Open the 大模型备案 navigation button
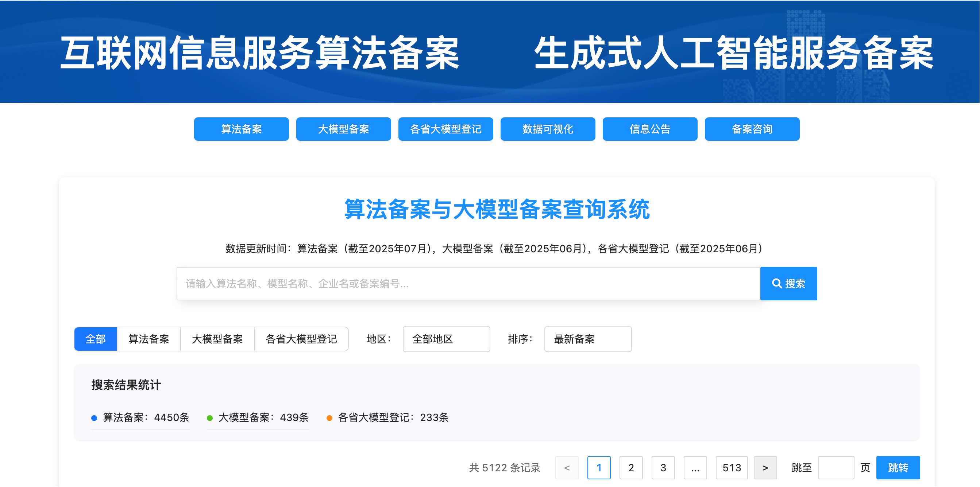Viewport: 980px width, 487px height. [343, 129]
